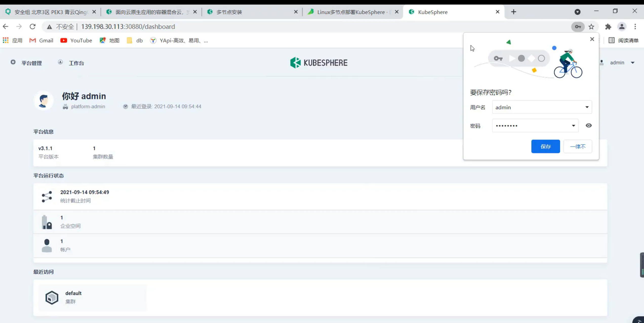
Task: Go back to the previous page
Action: click(6, 27)
